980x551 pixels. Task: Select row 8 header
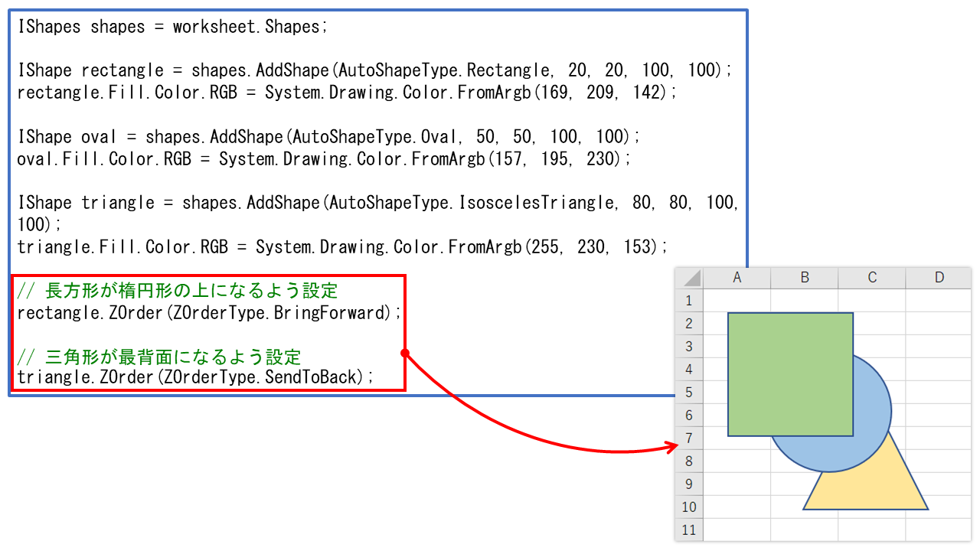[689, 461]
